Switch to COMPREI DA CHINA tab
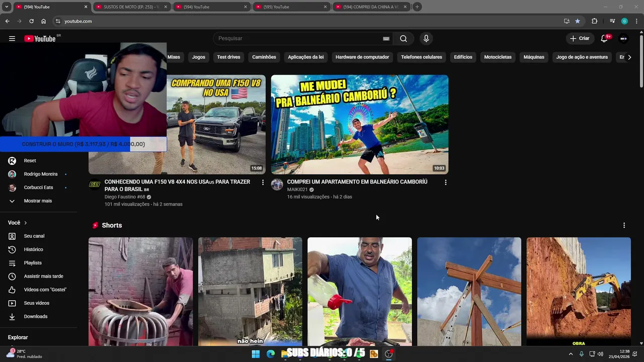The height and width of the screenshot is (362, 644). click(371, 7)
